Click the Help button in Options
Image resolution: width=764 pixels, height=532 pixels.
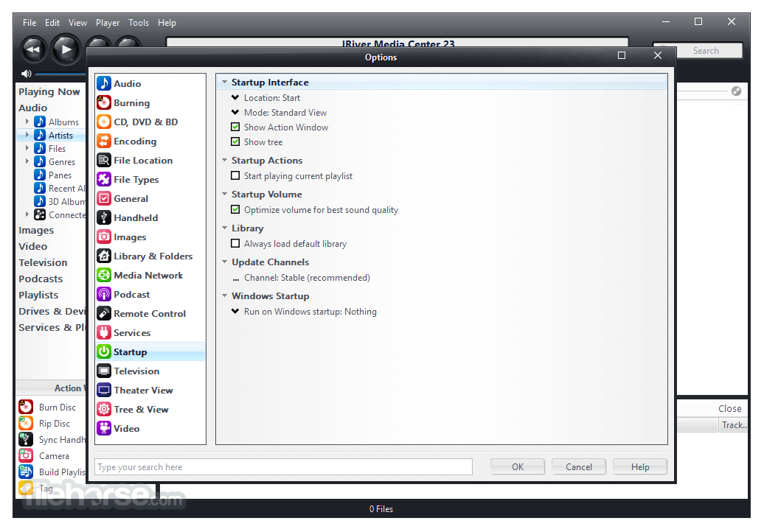pos(640,466)
